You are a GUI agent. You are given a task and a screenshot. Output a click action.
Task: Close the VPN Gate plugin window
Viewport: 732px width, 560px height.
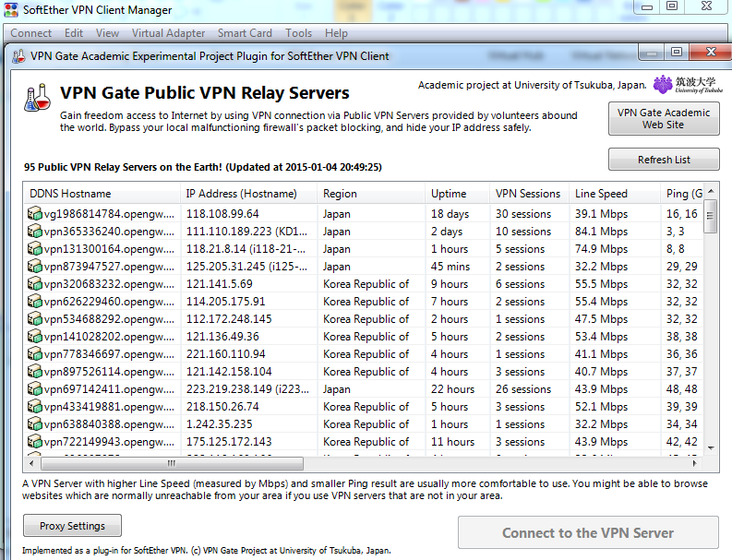(711, 52)
